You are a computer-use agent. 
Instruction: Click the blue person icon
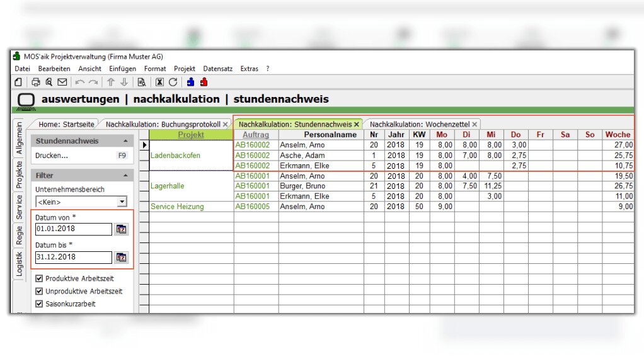(x=190, y=82)
